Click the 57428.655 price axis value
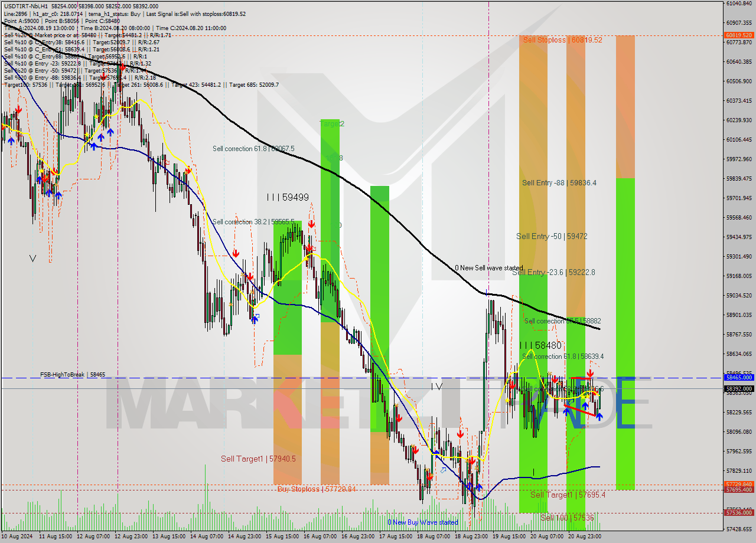756x543 pixels. coord(739,529)
